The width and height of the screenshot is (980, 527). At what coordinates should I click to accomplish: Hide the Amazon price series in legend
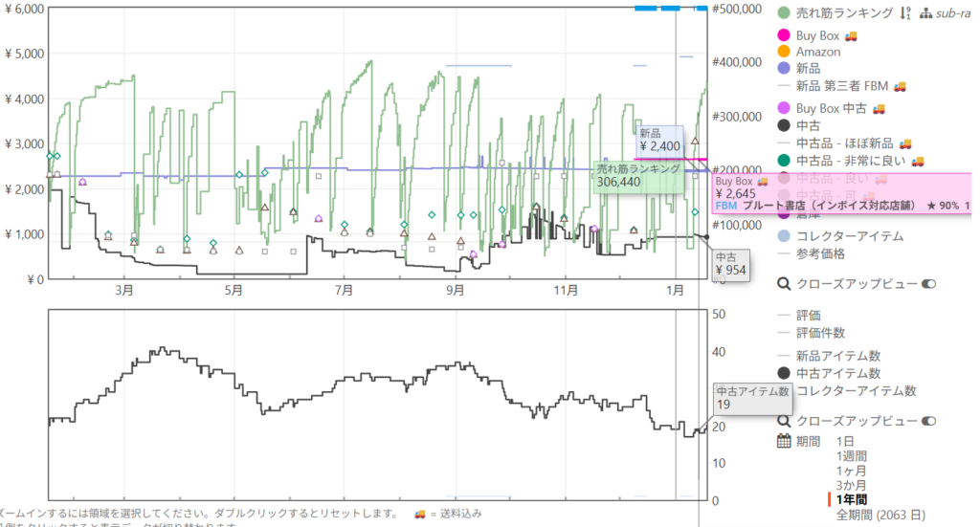click(817, 52)
